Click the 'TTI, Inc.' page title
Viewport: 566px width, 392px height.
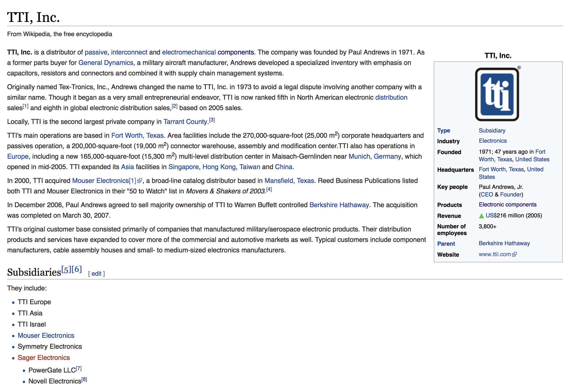click(x=33, y=17)
